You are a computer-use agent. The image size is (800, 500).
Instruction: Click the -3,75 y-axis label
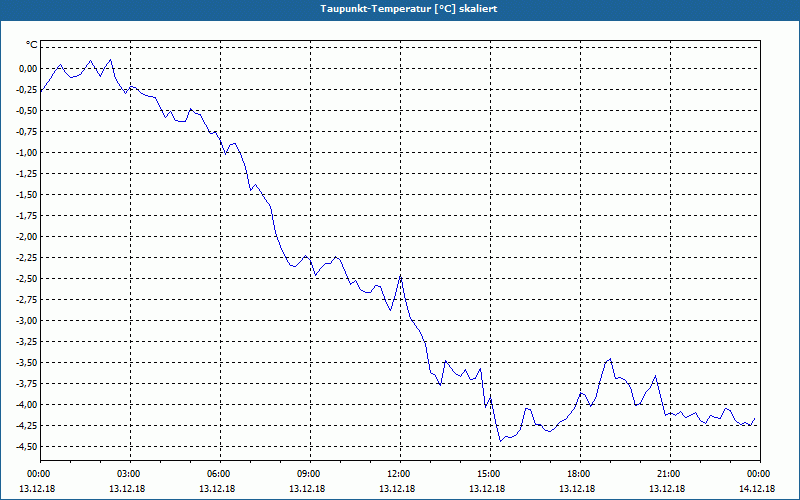click(27, 384)
